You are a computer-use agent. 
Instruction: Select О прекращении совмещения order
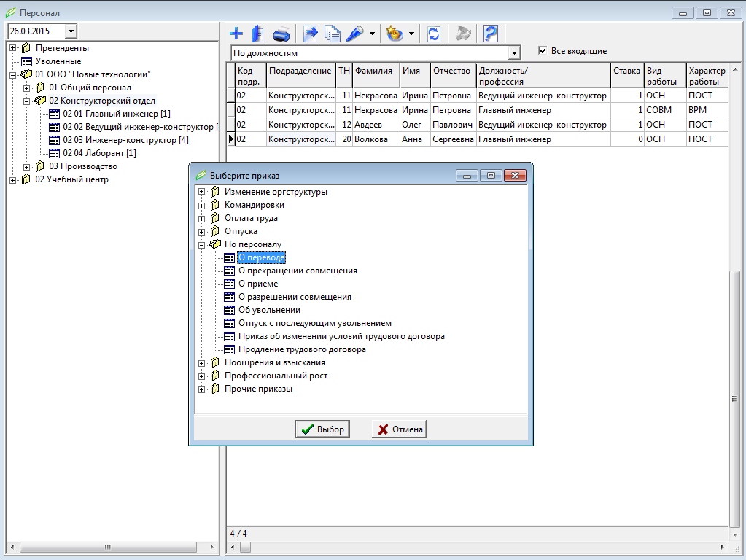298,271
